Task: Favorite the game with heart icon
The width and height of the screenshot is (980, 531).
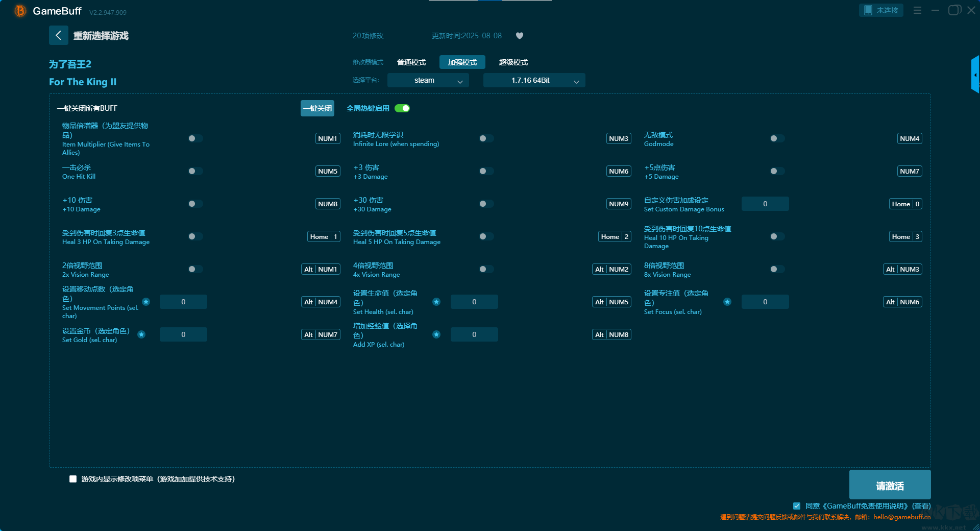Action: point(520,36)
